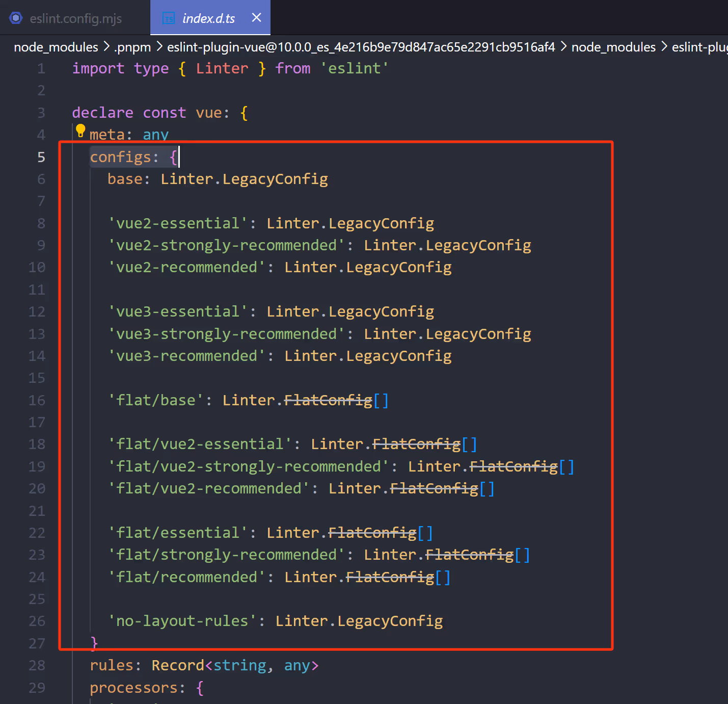Screen dimensions: 728x704
Task: Click the 'vue3-strongly-recommended' key
Action: point(226,334)
